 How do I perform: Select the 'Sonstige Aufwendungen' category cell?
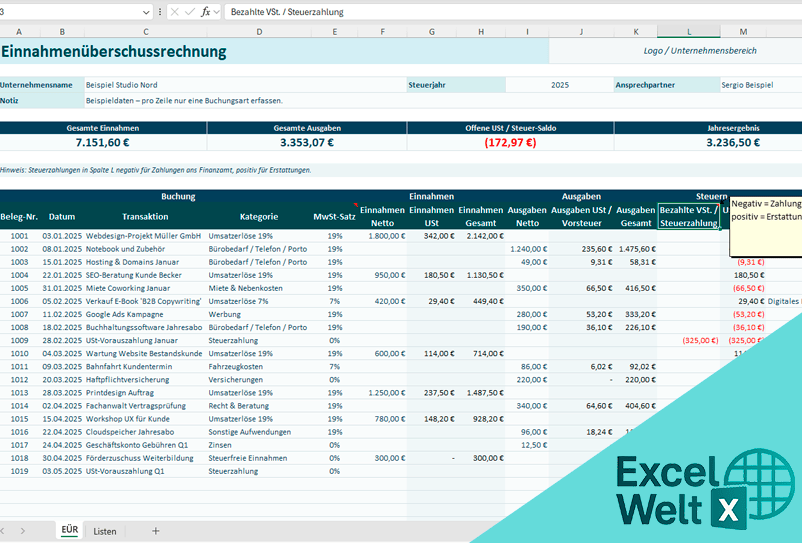coord(259,432)
